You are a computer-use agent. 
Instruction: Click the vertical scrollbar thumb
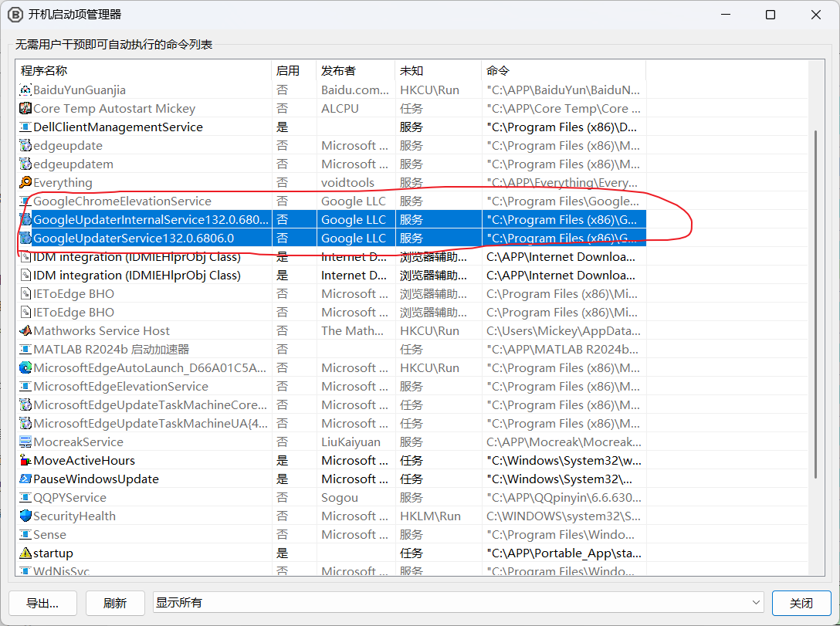click(x=815, y=303)
